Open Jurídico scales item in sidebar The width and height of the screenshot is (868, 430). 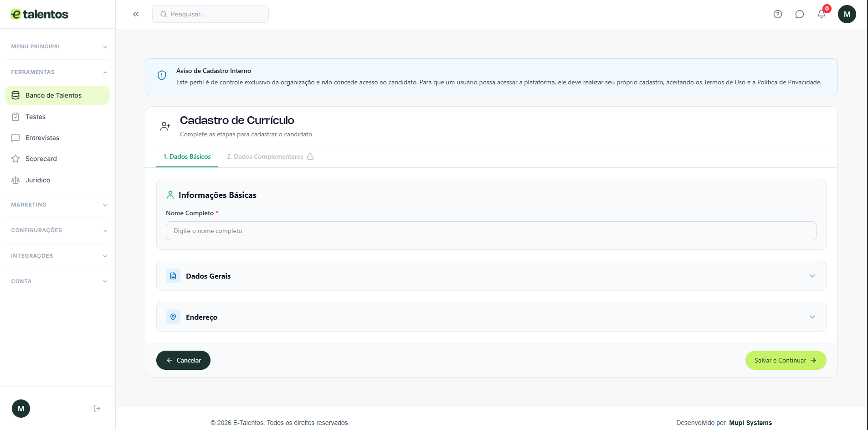click(x=38, y=180)
